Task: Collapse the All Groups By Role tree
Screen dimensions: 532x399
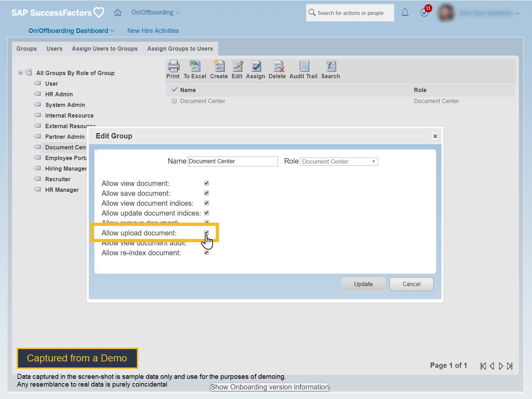Action: point(21,73)
